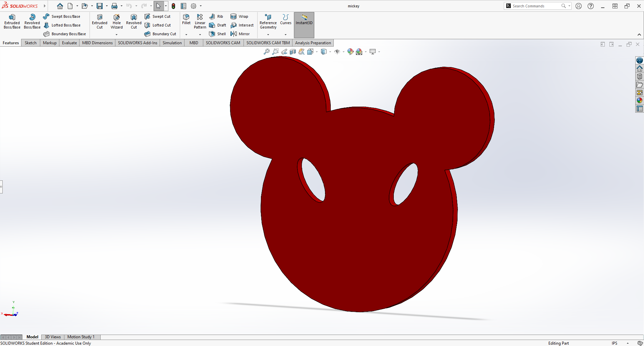
Task: Open Appearances task pane color ball
Action: coord(640,101)
